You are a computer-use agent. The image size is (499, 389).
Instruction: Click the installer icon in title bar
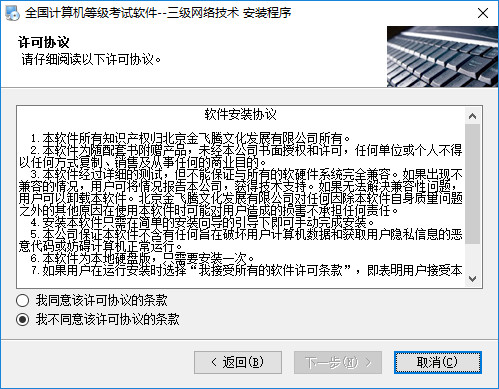pos(12,13)
